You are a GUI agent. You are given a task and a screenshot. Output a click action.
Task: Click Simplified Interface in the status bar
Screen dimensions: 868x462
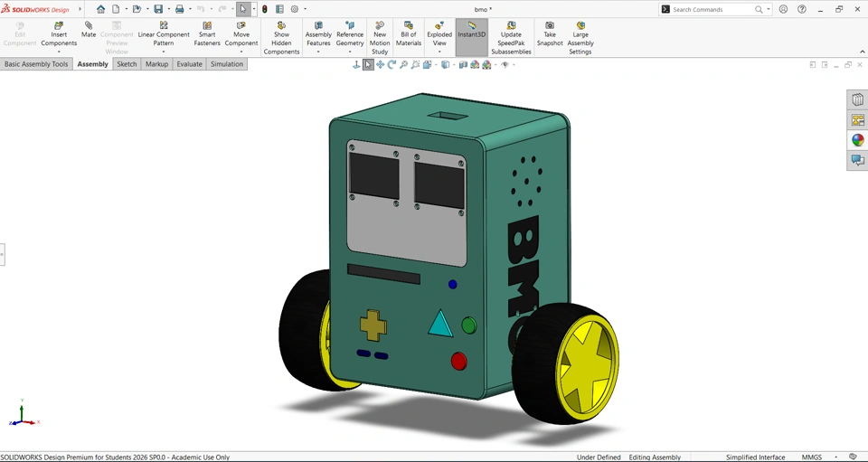coord(755,457)
